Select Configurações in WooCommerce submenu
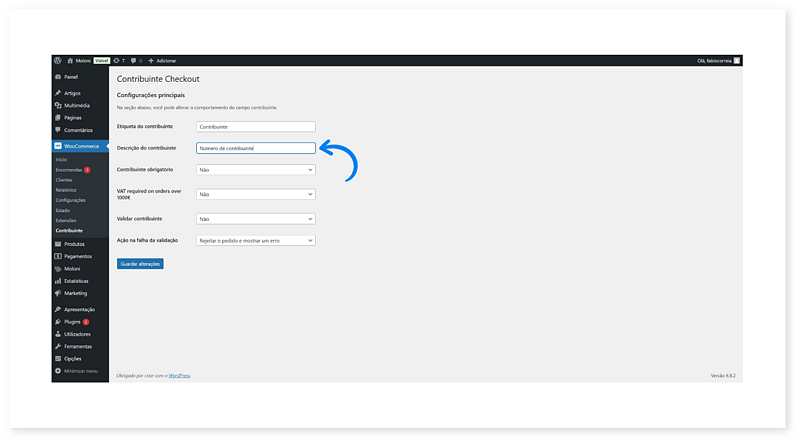The height and width of the screenshot is (442, 800). coord(71,200)
